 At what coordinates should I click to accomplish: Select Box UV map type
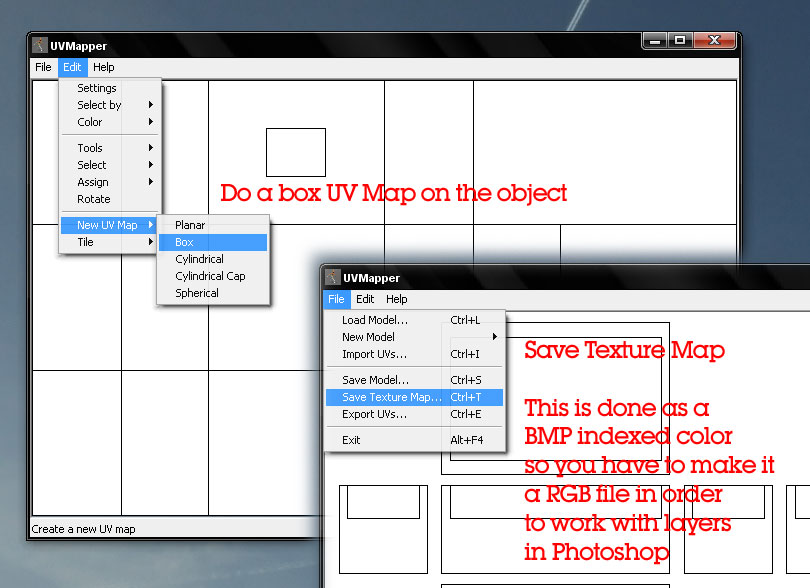pos(213,242)
